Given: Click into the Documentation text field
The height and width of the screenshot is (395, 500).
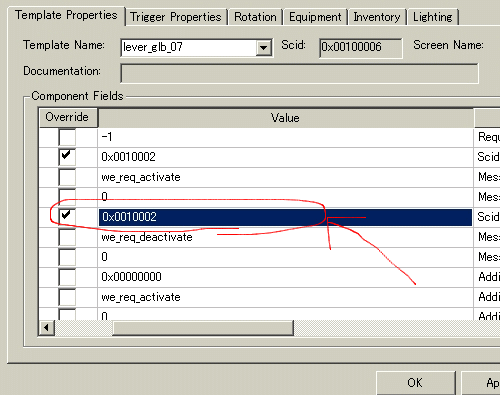Looking at the screenshot, I should [x=299, y=73].
